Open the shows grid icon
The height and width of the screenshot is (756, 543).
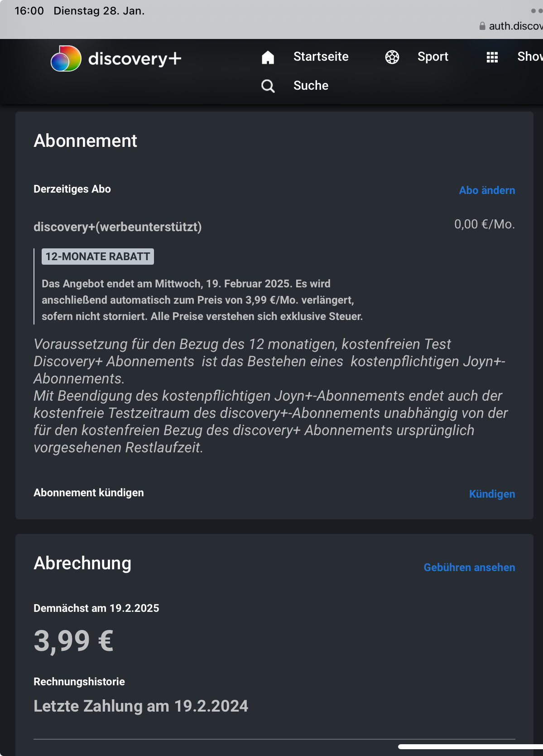click(492, 57)
